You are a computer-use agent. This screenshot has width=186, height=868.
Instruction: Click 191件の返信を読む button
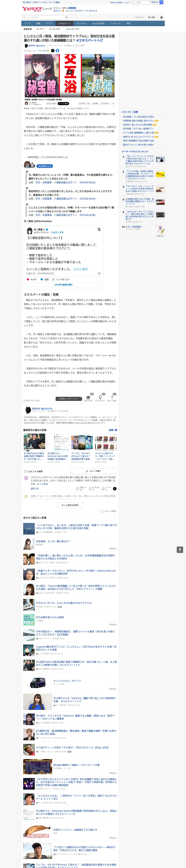click(63, 285)
